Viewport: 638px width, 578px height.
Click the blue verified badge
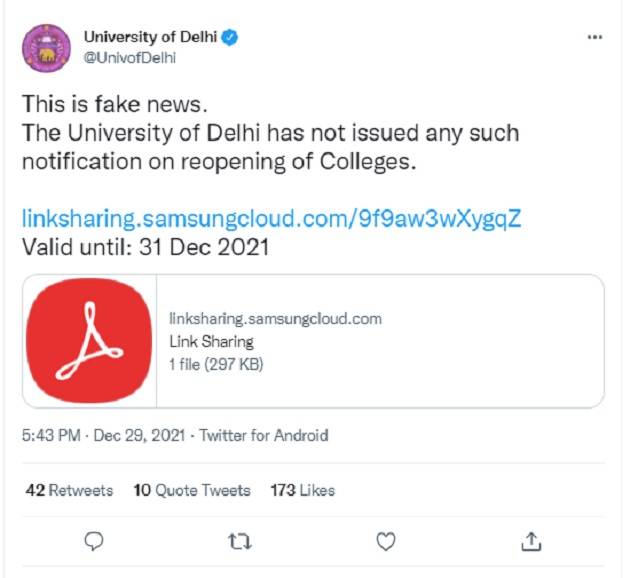click(x=231, y=38)
